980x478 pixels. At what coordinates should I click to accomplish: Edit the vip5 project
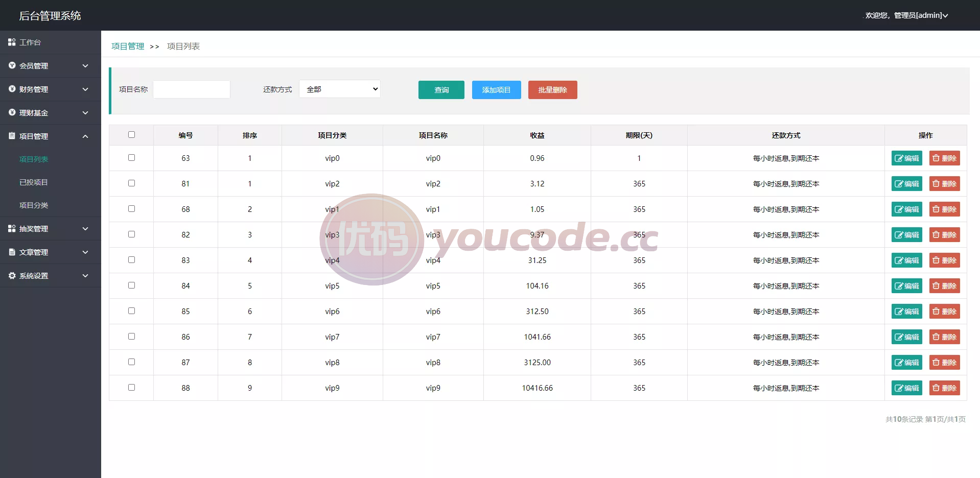pos(906,286)
